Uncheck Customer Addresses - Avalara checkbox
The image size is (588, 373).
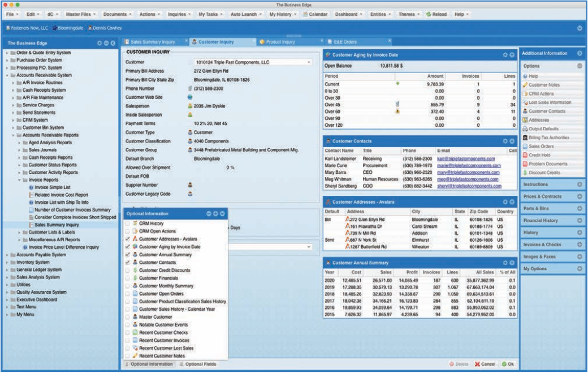pos(128,239)
